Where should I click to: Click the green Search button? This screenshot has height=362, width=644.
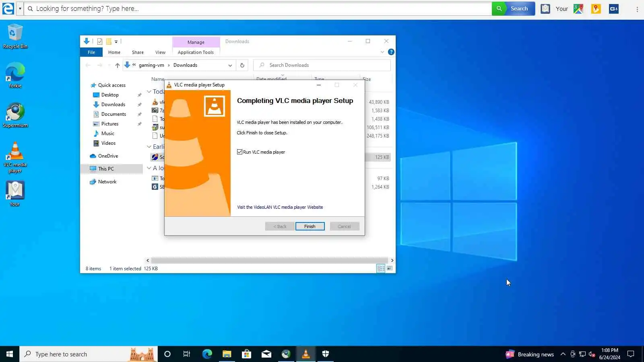click(513, 8)
